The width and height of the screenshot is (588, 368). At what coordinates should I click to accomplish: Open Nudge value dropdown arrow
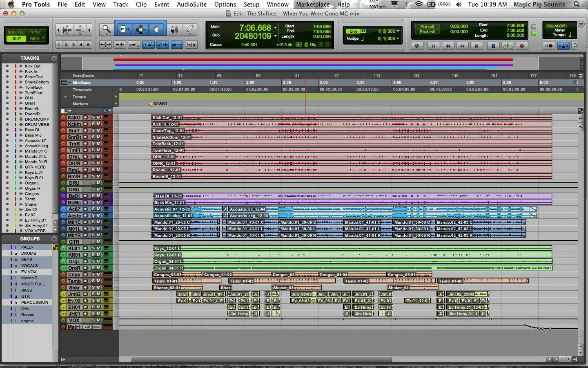[x=398, y=38]
